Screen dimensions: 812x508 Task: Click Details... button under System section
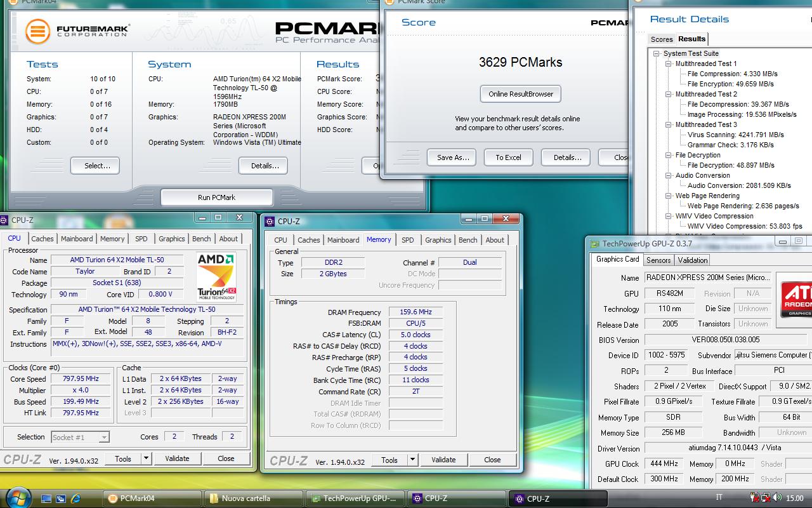(265, 166)
